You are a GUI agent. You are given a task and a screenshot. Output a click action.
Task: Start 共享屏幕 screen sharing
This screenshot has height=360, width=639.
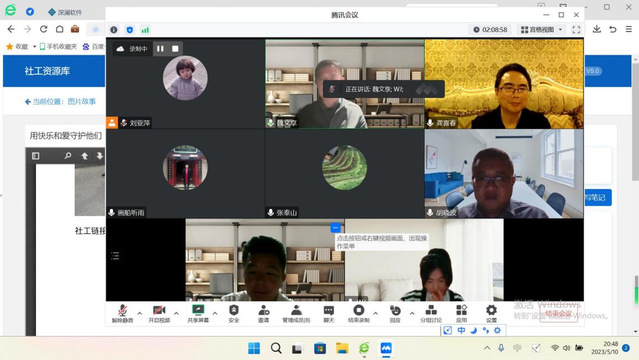point(198,314)
